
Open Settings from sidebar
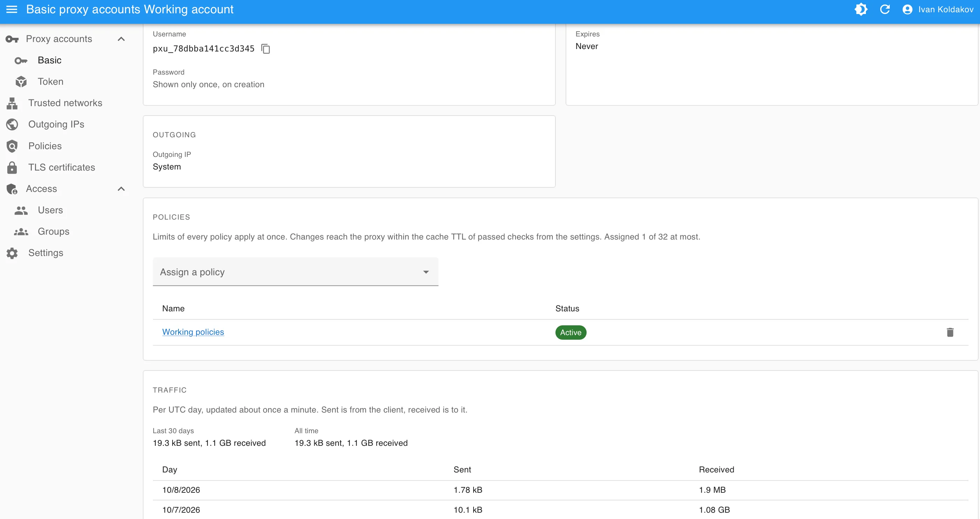click(x=45, y=253)
